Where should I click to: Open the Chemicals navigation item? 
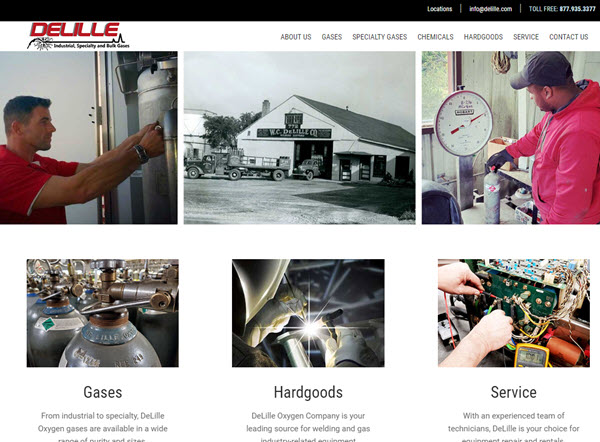click(x=435, y=37)
